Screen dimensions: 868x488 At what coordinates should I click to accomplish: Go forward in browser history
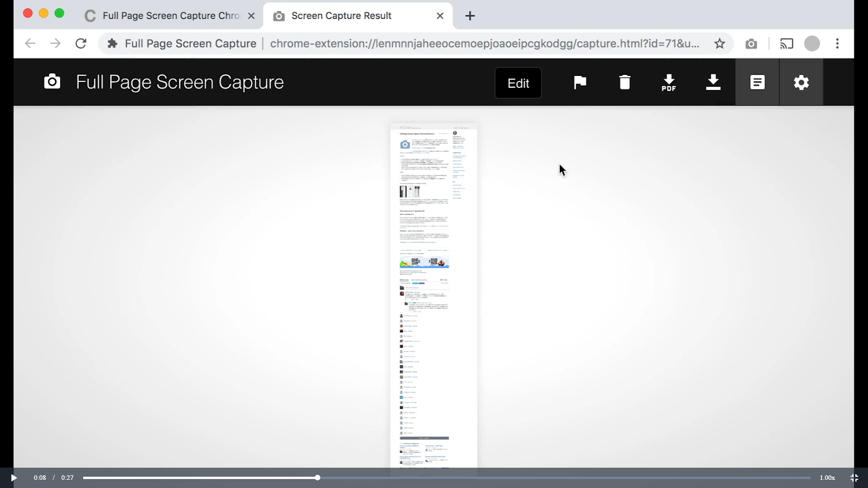(x=55, y=43)
